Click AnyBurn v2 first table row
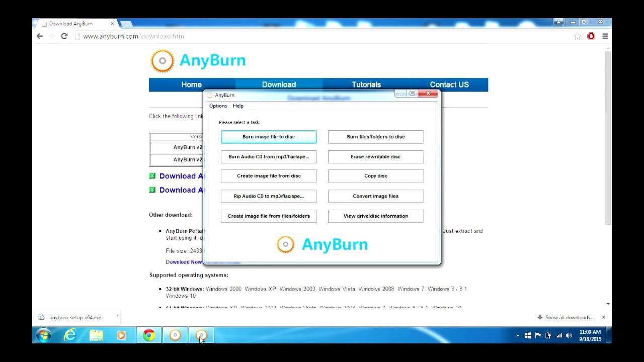The image size is (644, 362). (176, 147)
